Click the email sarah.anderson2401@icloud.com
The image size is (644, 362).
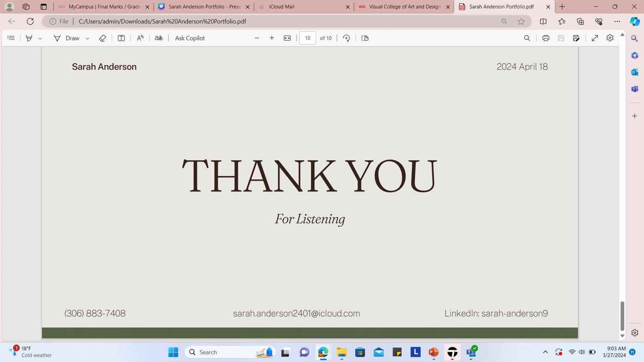(x=296, y=314)
